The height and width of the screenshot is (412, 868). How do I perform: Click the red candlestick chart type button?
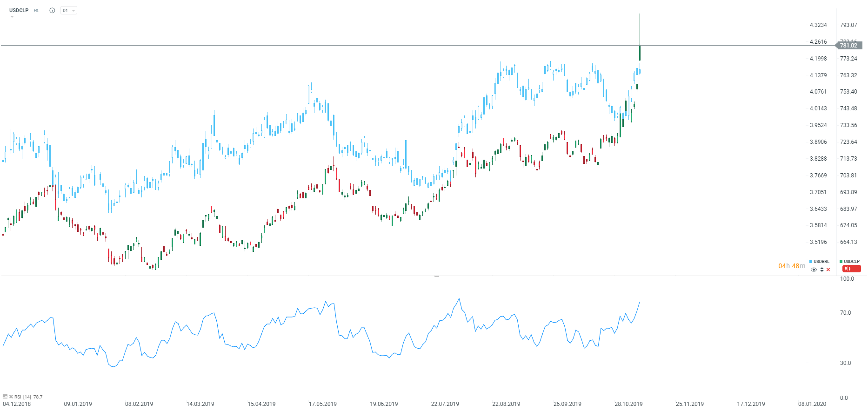pos(851,269)
